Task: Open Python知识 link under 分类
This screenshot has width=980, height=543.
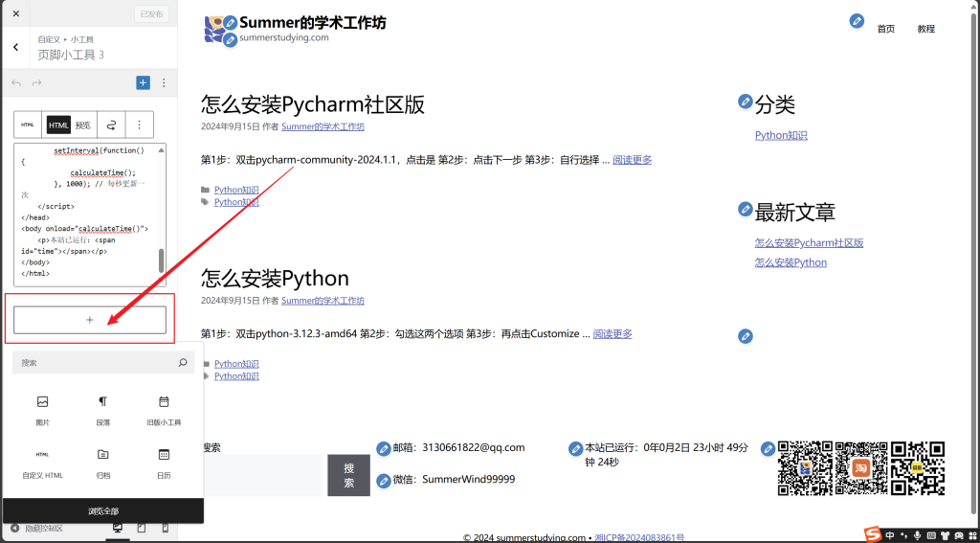Action: (781, 135)
